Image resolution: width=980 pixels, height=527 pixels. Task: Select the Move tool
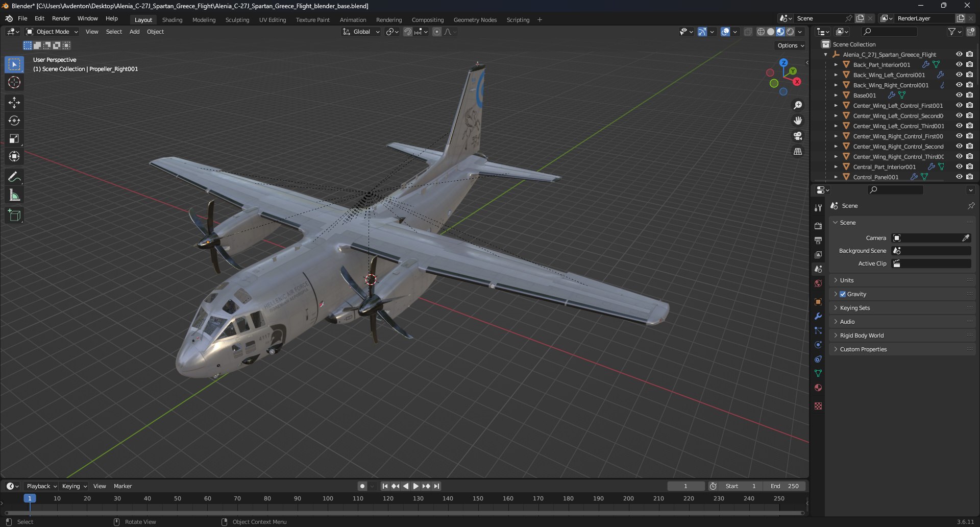14,103
